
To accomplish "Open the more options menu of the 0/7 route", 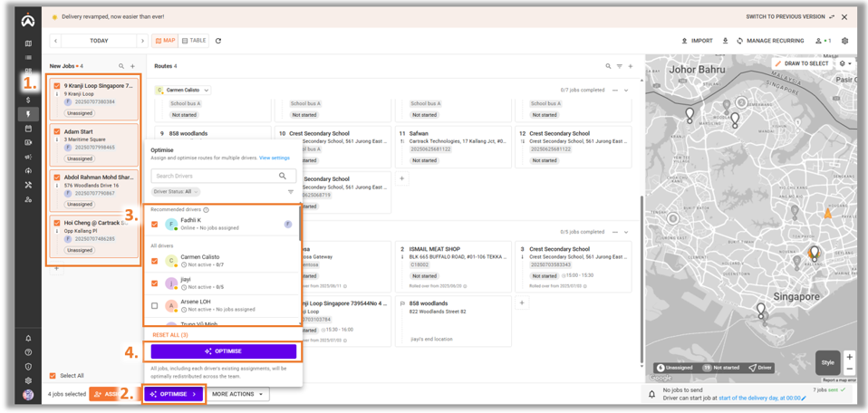I will [614, 91].
